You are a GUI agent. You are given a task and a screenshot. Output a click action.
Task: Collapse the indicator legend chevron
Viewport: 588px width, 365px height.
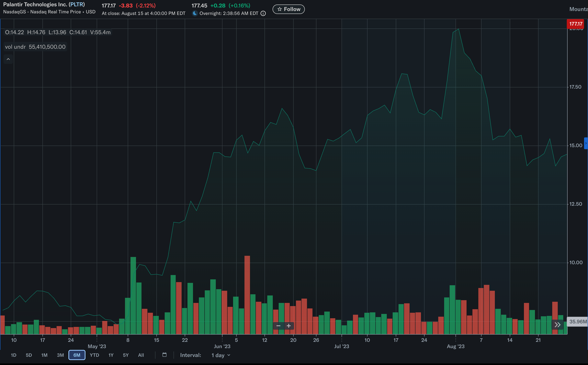point(8,59)
